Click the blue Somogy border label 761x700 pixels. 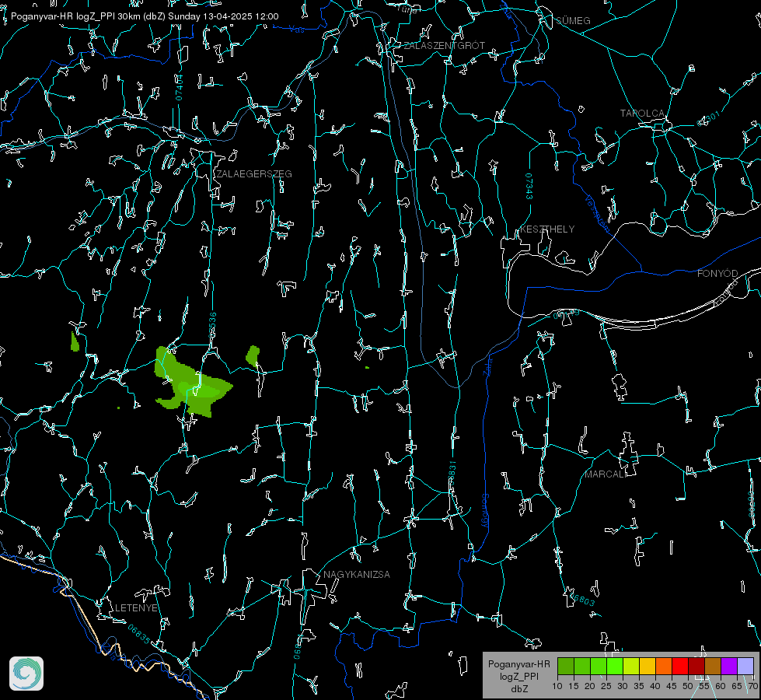(484, 512)
